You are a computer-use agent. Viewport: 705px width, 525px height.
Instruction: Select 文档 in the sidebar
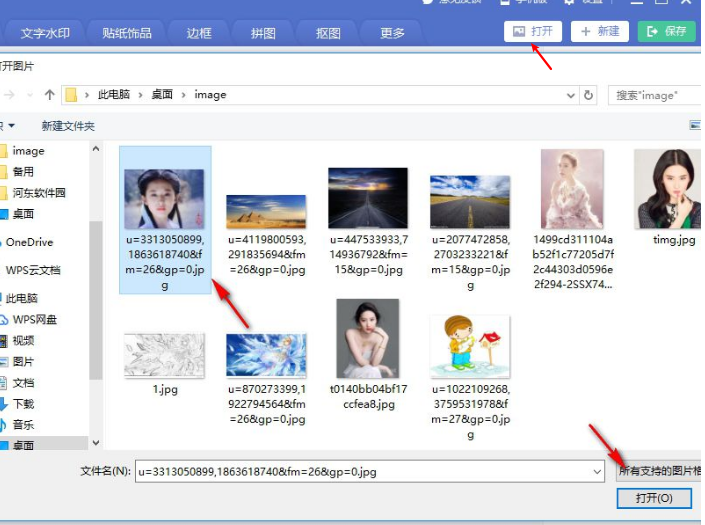pos(22,383)
